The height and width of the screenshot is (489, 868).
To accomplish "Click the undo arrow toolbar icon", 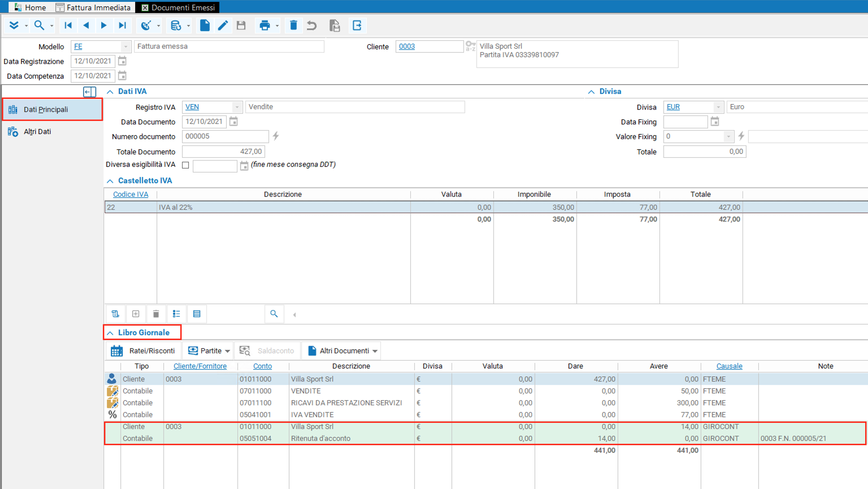I will point(312,25).
